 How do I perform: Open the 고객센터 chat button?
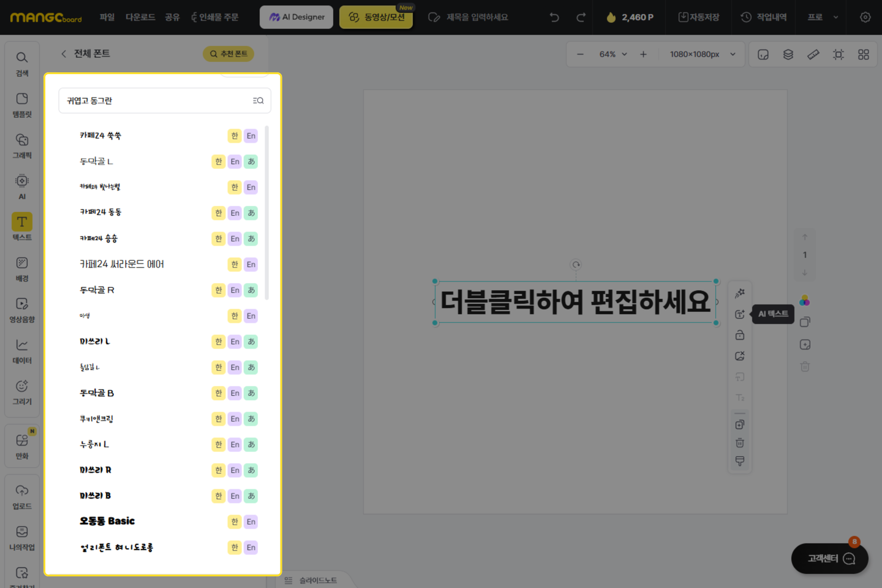[x=830, y=559]
